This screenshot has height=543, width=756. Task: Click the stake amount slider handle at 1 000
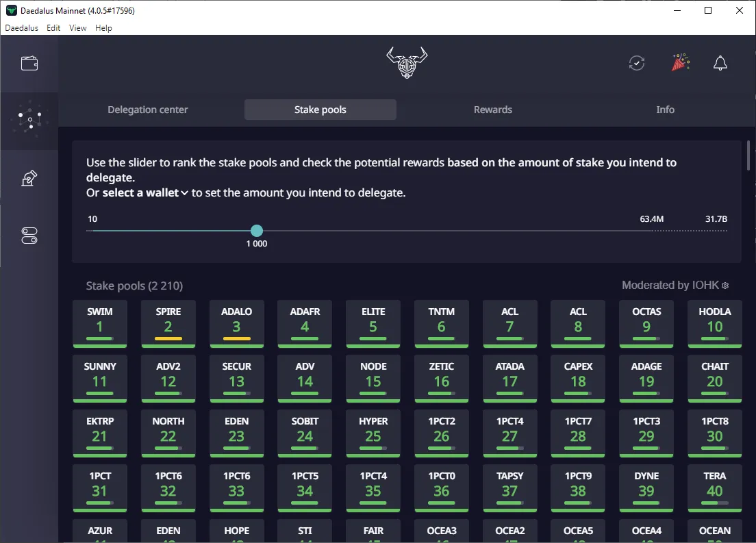(257, 231)
